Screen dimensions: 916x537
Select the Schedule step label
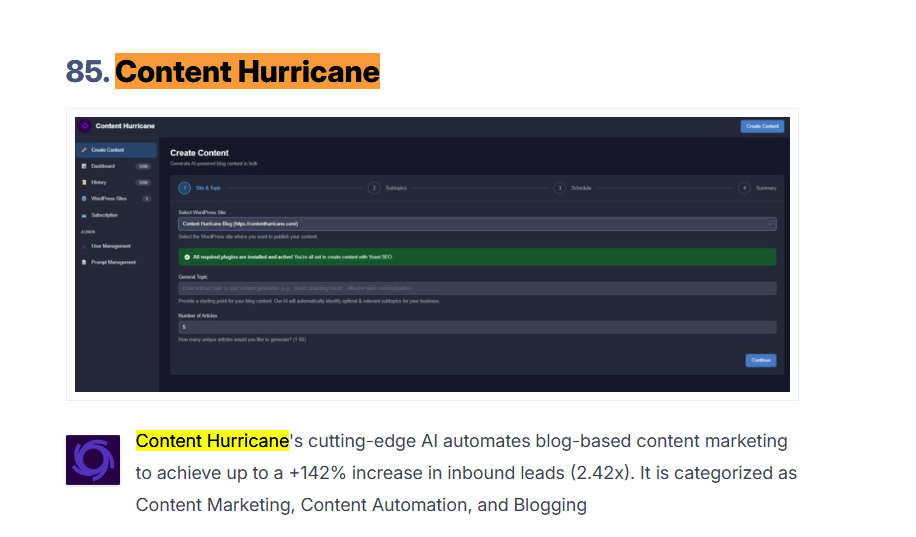tap(581, 188)
